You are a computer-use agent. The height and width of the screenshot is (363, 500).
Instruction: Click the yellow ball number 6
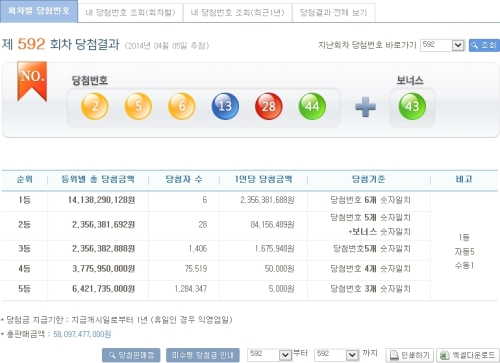point(182,106)
